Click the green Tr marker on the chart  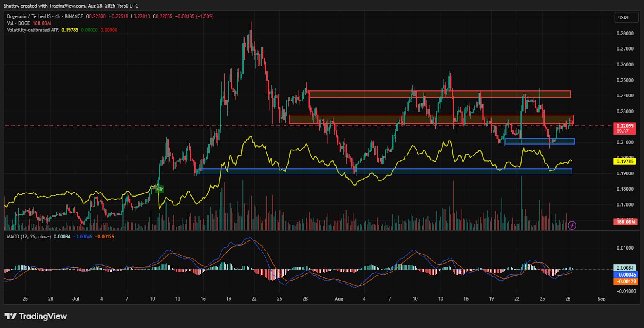tap(160, 189)
